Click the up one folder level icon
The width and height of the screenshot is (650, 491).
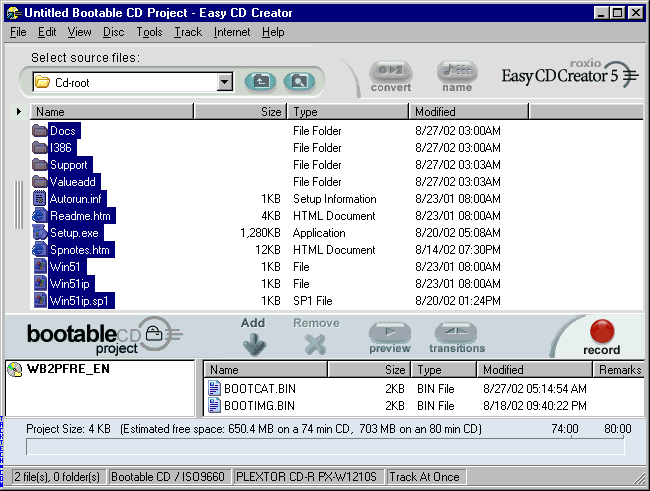click(260, 82)
